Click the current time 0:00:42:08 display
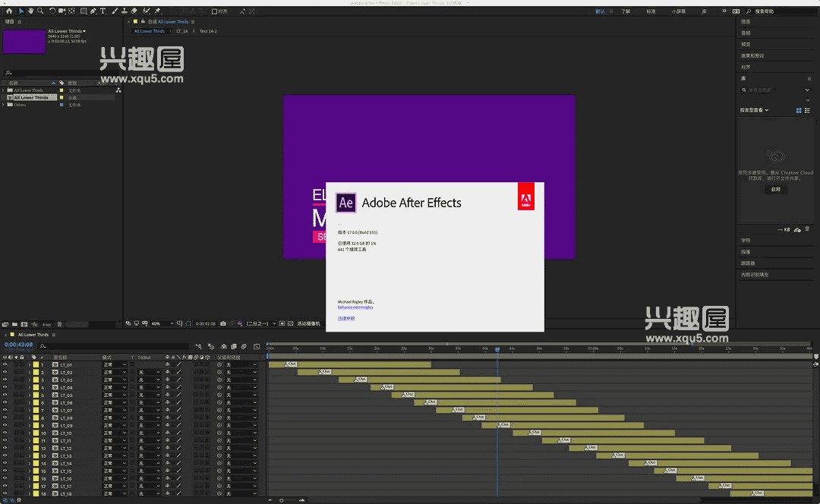This screenshot has width=820, height=504. [x=18, y=345]
